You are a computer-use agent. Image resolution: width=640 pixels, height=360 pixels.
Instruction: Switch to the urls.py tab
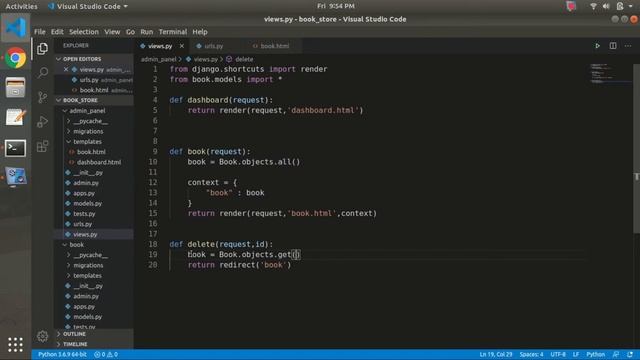coord(214,46)
